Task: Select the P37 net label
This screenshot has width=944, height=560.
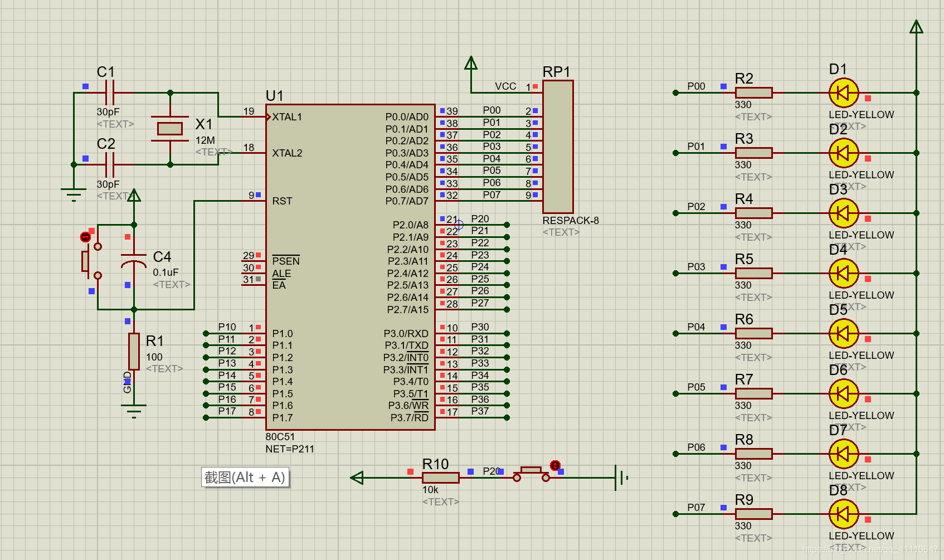Action: 480,411
